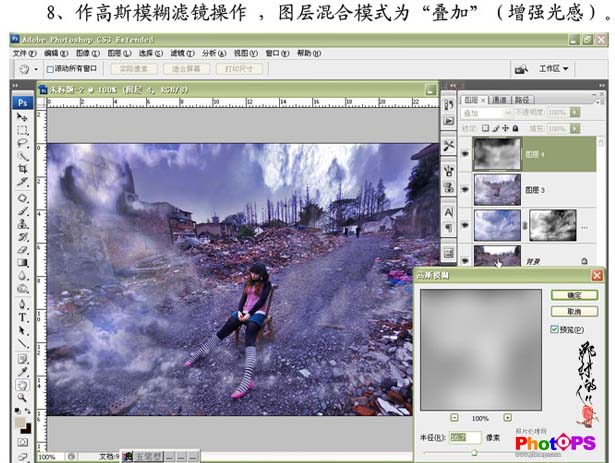Toggle 预览 checkbox in Gaussian Blur dialog
The height and width of the screenshot is (463, 615).
point(554,329)
